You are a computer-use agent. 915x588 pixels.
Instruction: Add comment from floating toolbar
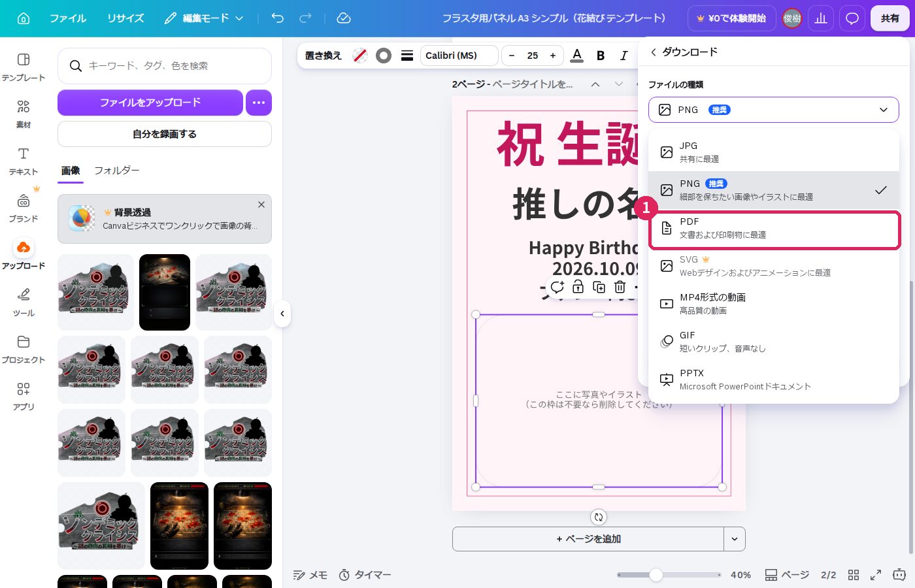pos(557,287)
